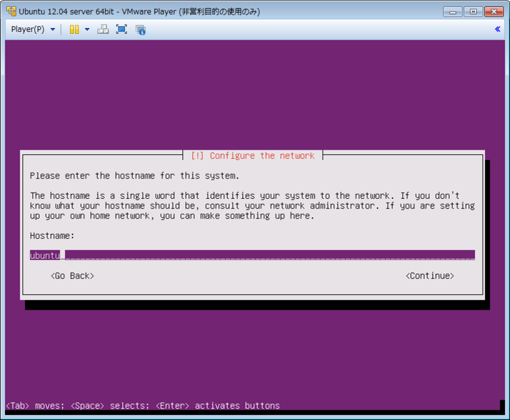Screen dimensions: 510x420
Task: Pause the virtual machine with pause icon
Action: pyautogui.click(x=75, y=29)
